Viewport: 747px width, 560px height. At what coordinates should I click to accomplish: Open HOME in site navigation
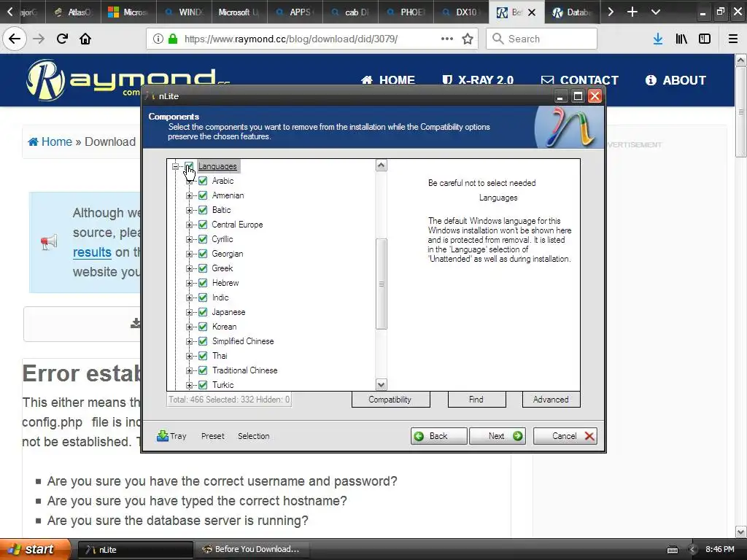(388, 80)
